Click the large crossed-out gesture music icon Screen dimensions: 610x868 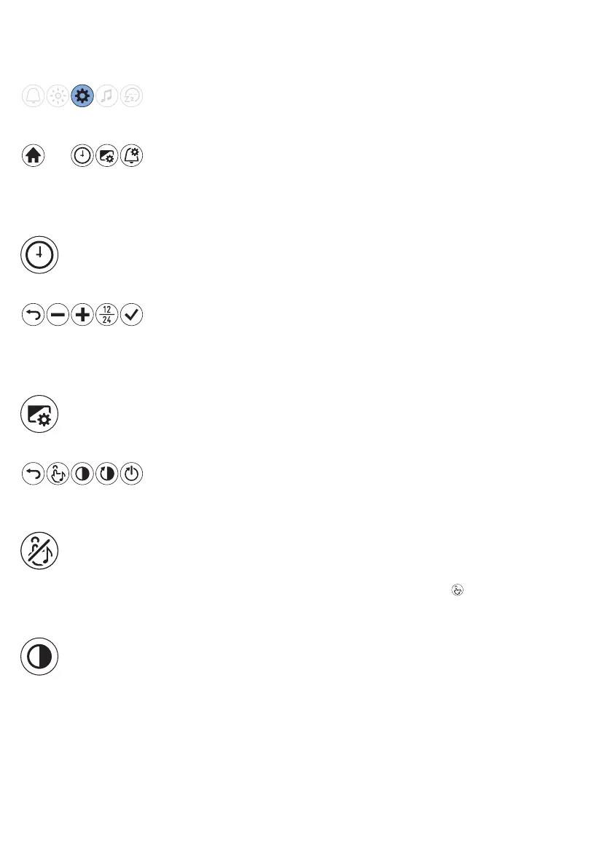(39, 551)
